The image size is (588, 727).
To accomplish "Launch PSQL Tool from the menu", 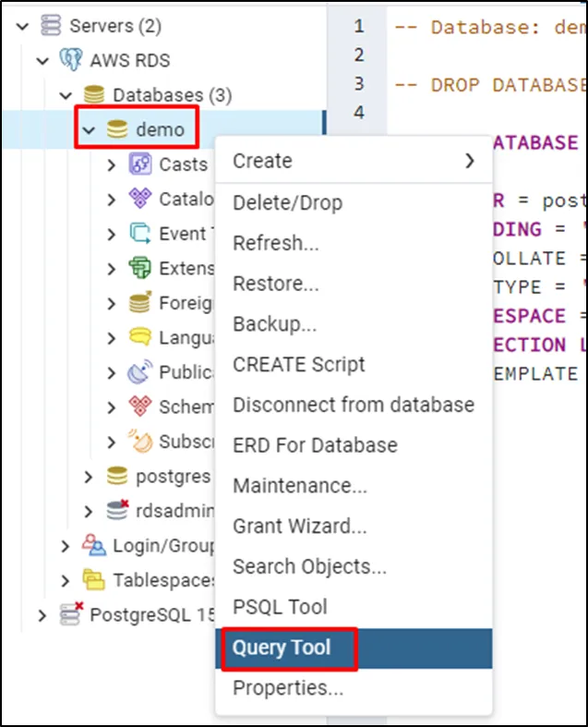I will [280, 607].
